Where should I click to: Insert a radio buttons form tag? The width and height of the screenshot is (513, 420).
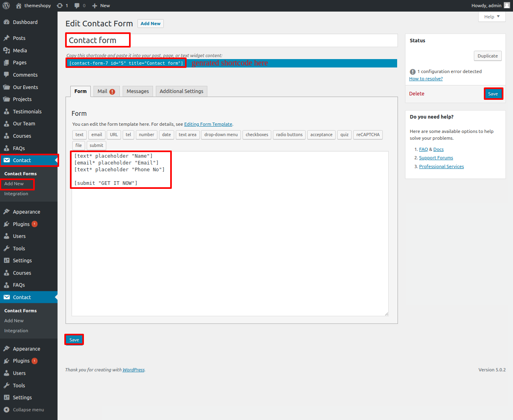(x=289, y=135)
